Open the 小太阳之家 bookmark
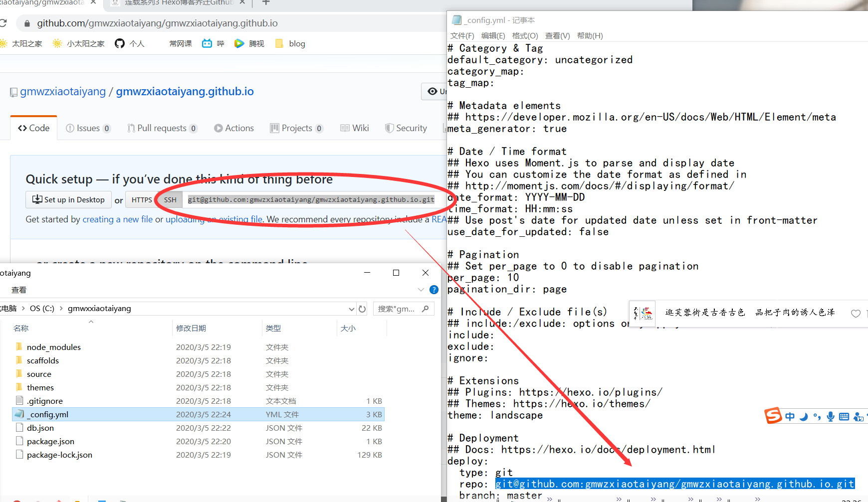Screen dimensions: 868x502 [79, 44]
